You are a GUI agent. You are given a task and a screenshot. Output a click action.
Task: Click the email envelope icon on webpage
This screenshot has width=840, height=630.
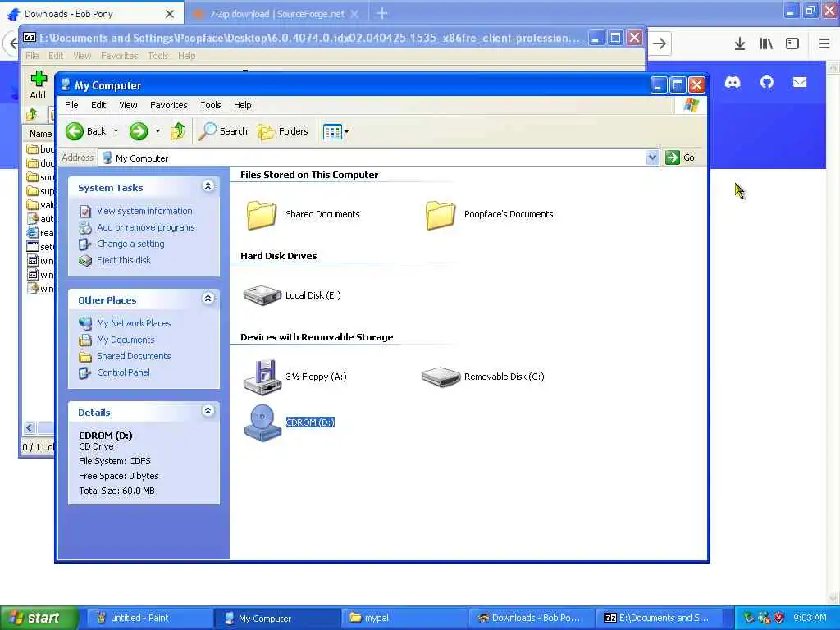pos(800,82)
